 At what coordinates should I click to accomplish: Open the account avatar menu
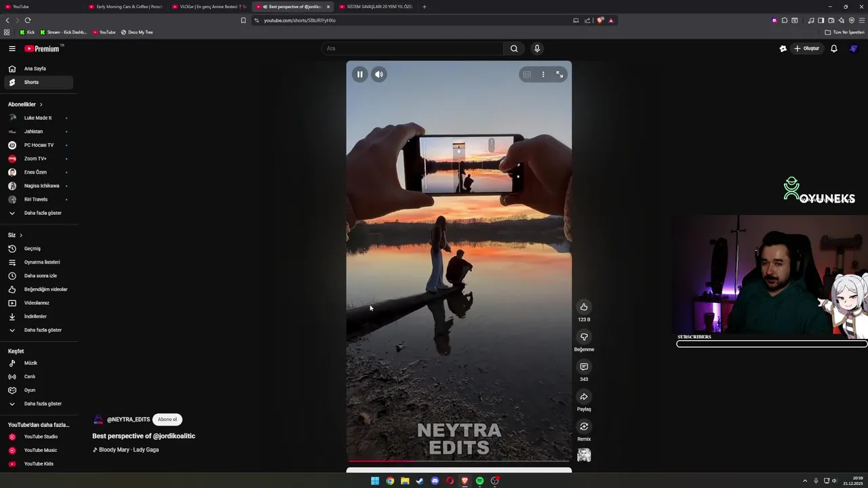point(854,48)
